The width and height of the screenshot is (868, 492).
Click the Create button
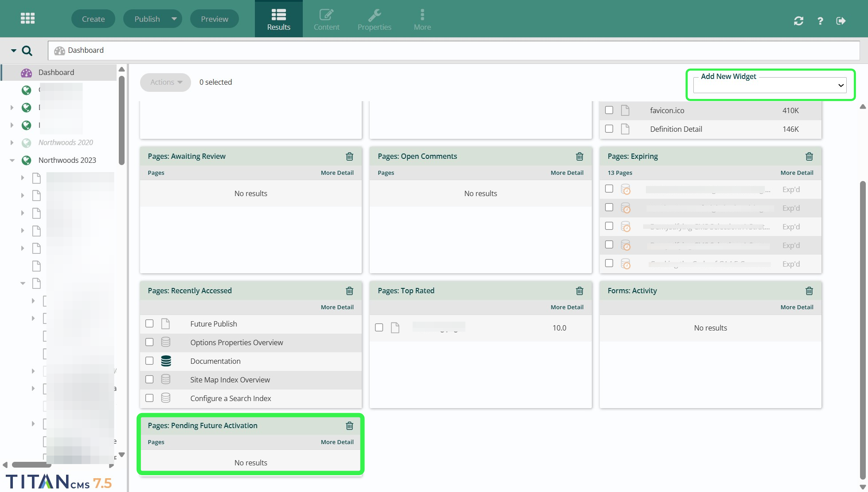coord(93,19)
